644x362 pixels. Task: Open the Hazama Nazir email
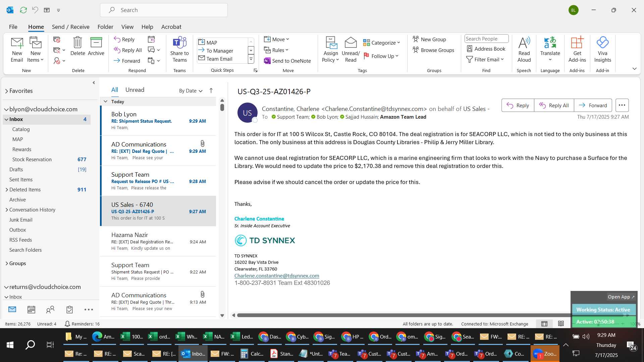pos(158,241)
